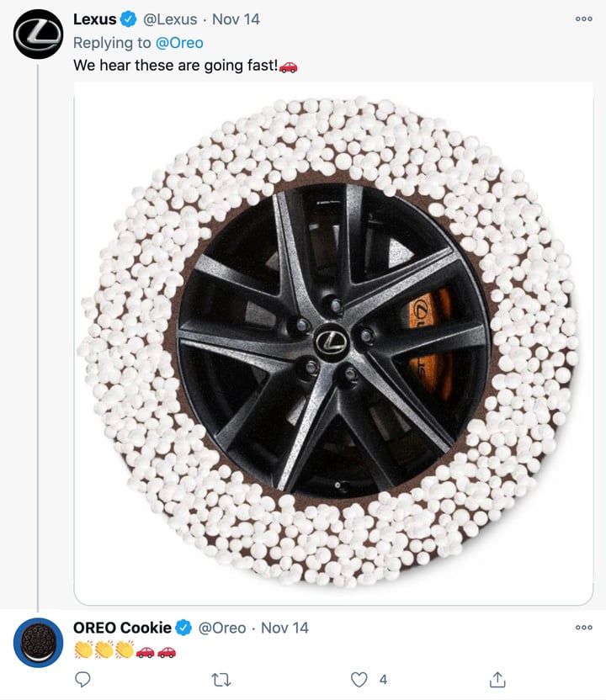The image size is (606, 700).
Task: Click the reply speech bubble icon
Action: [x=82, y=679]
